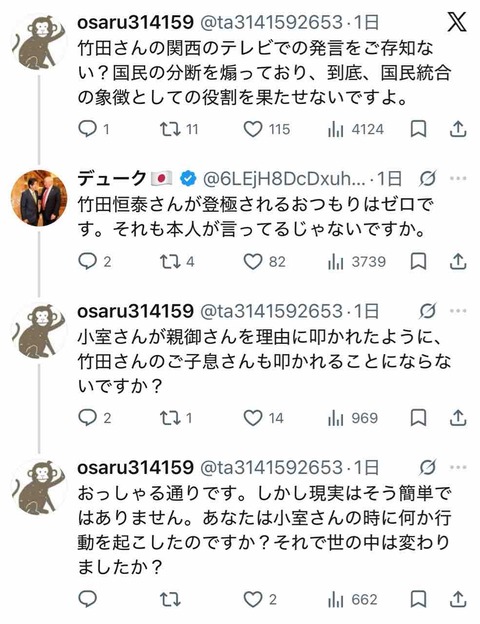Bookmark the first tweet in thread

(x=418, y=129)
